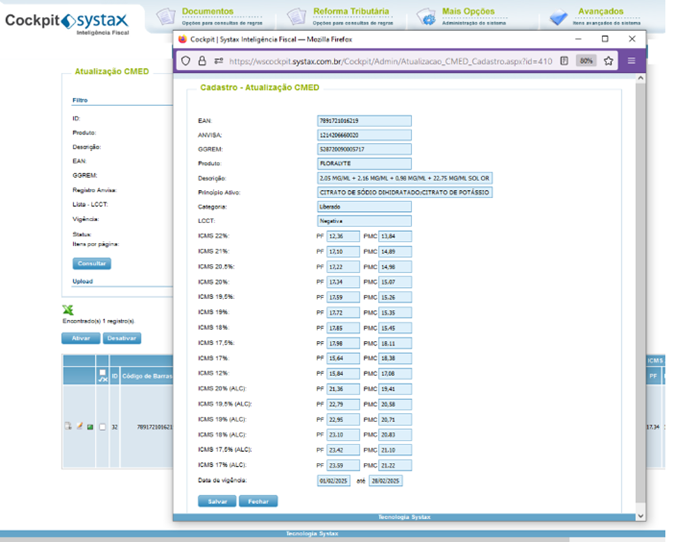Click the vigência end date 28/02/2025 field
674x542 pixels.
[386, 481]
